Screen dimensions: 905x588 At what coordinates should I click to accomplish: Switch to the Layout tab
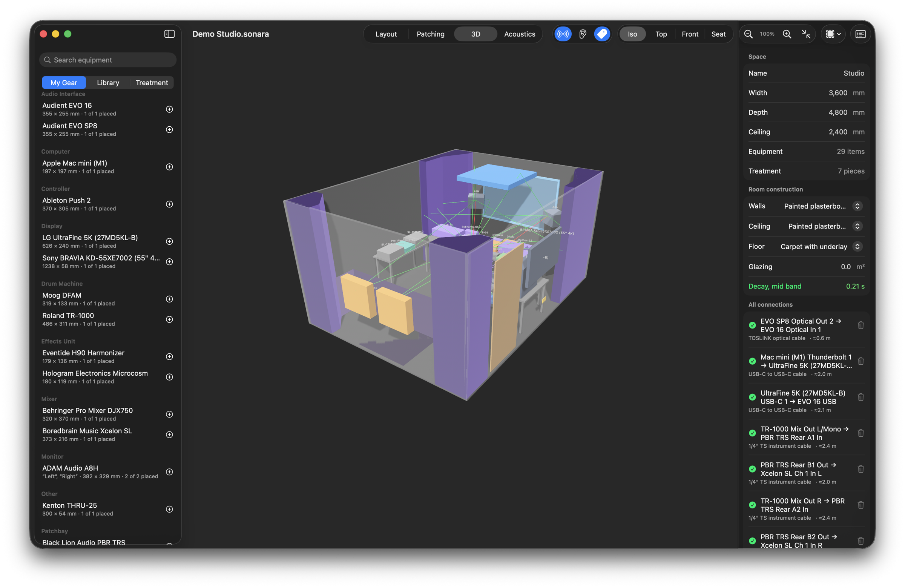[x=386, y=34]
